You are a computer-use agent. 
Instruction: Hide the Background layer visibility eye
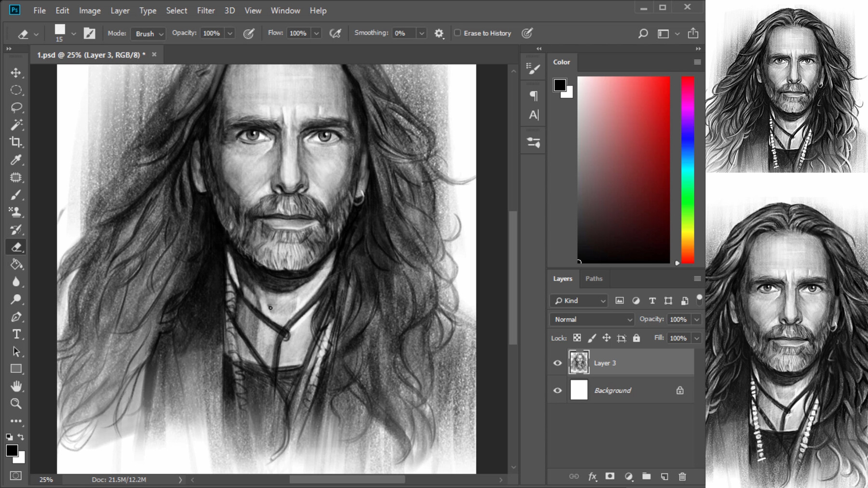click(x=557, y=390)
